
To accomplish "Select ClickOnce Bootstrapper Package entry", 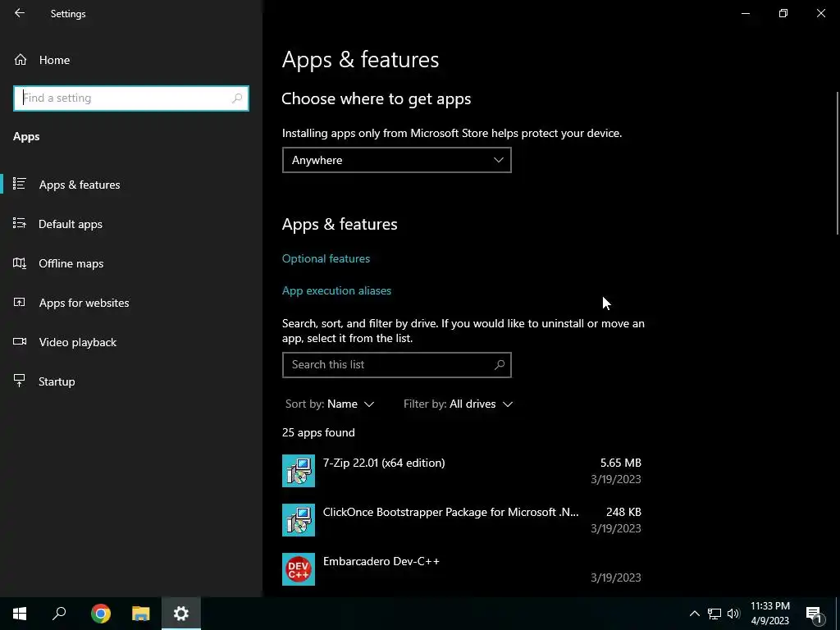I will pyautogui.click(x=462, y=520).
